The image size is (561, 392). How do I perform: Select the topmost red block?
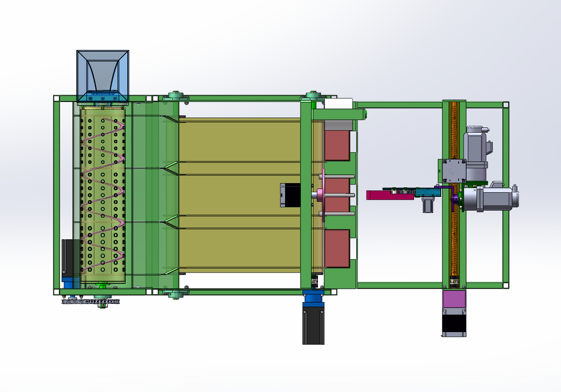[337, 145]
